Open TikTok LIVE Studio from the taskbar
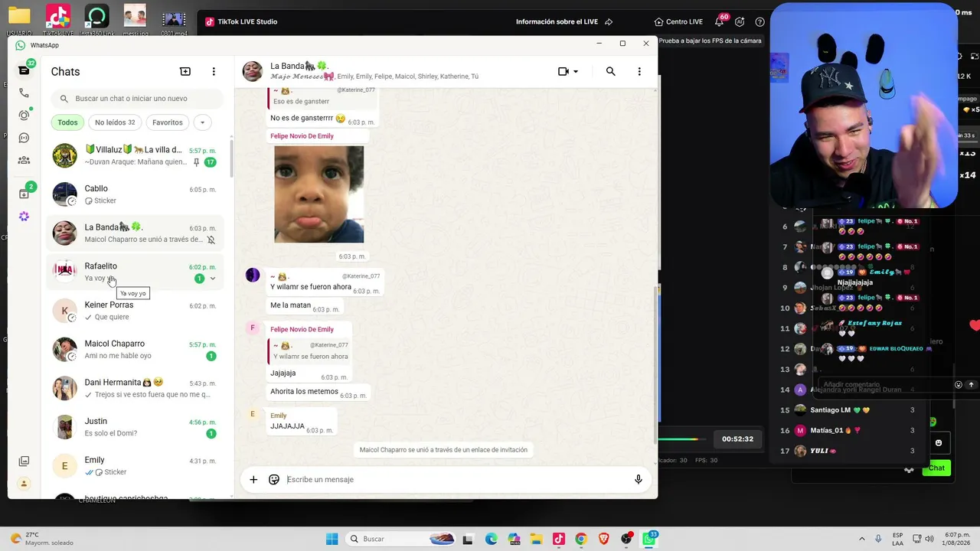Viewport: 980px width, 551px height. (559, 539)
